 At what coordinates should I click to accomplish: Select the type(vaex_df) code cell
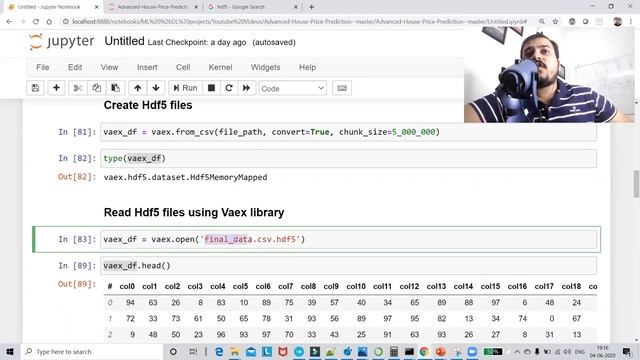(x=349, y=158)
